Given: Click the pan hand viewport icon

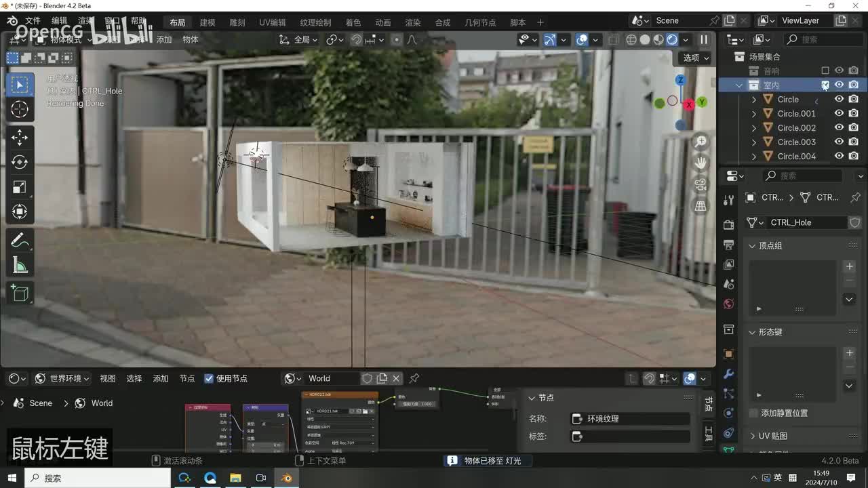Looking at the screenshot, I should coord(701,163).
